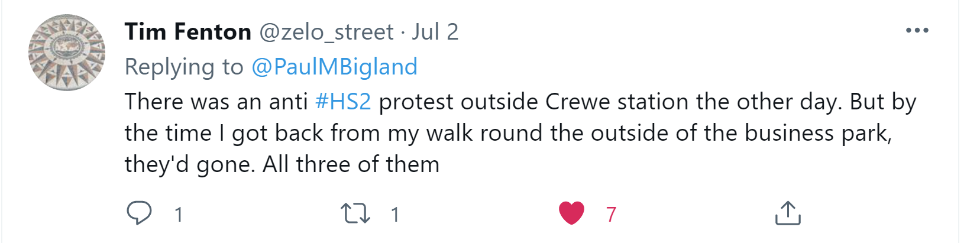
Task: Open the @zelo_street handle
Action: 326,32
